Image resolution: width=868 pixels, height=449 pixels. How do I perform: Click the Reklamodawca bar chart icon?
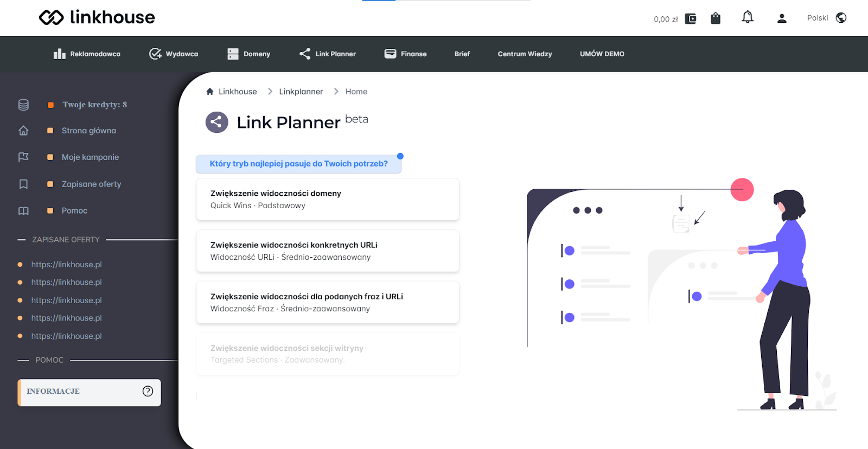59,54
